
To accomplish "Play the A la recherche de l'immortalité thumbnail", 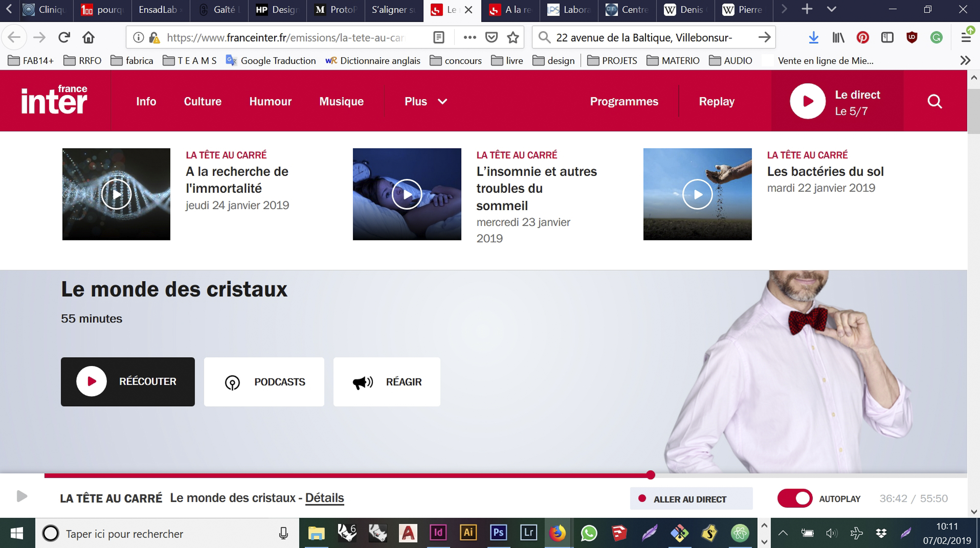I will pyautogui.click(x=116, y=194).
